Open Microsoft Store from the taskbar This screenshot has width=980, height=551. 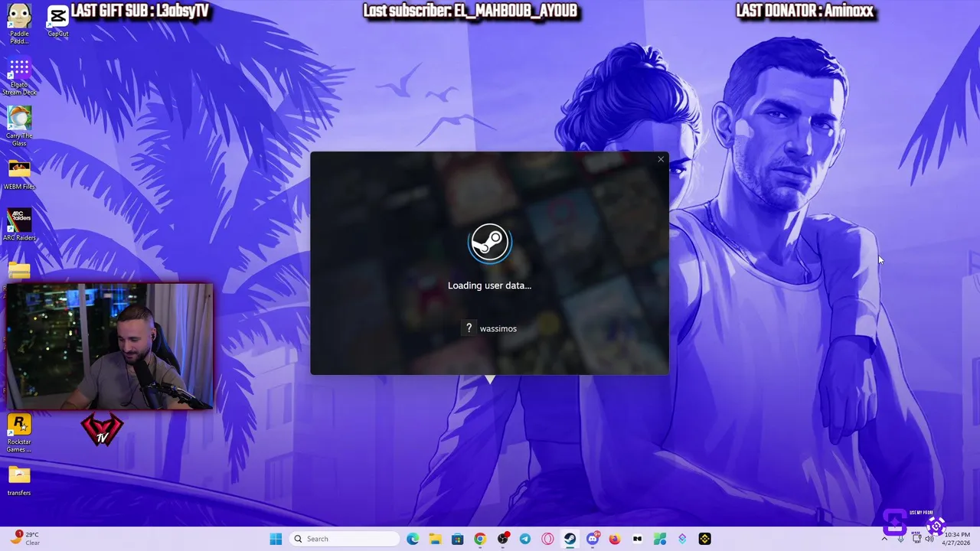(457, 539)
